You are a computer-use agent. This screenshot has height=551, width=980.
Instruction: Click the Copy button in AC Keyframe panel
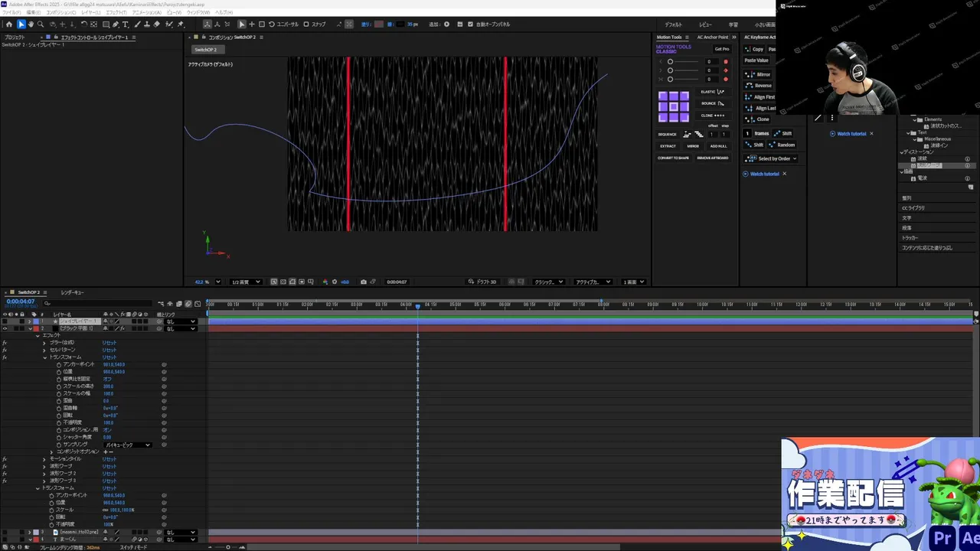[753, 49]
